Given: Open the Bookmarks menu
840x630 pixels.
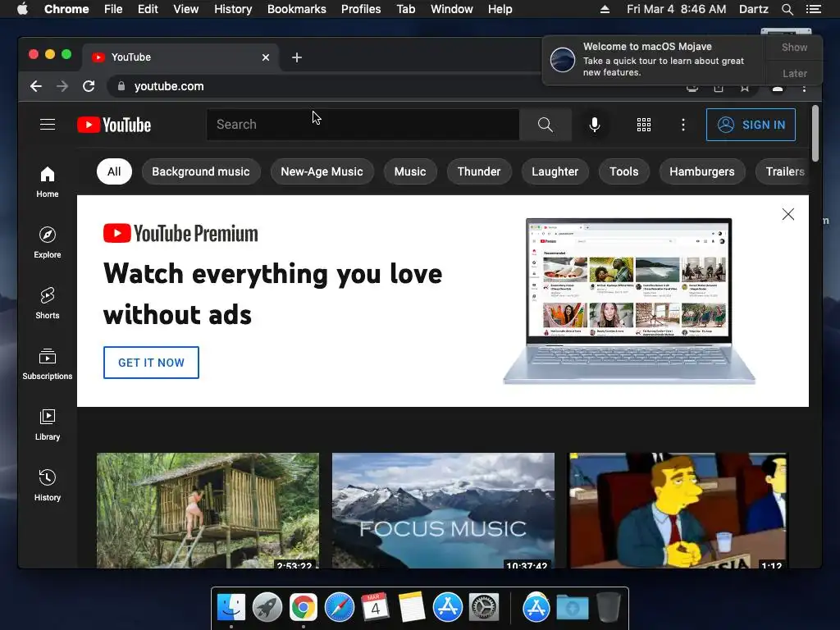Looking at the screenshot, I should pyautogui.click(x=297, y=9).
